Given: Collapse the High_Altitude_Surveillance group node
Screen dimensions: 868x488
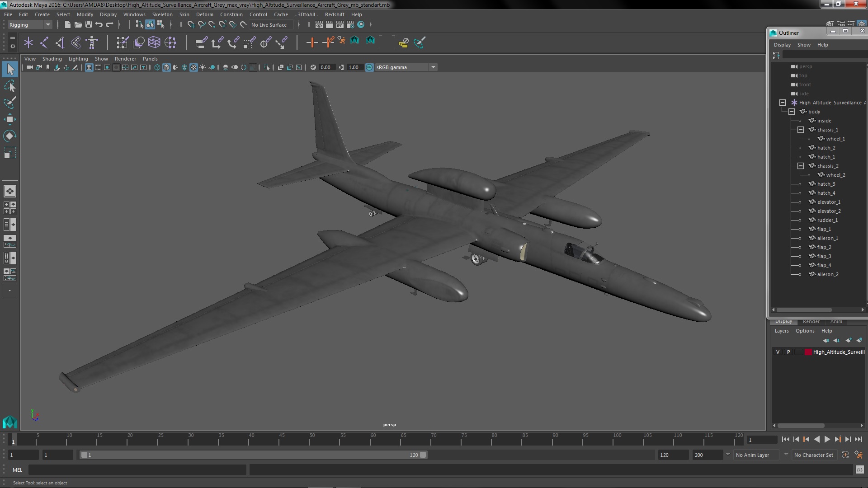Looking at the screenshot, I should click(783, 103).
